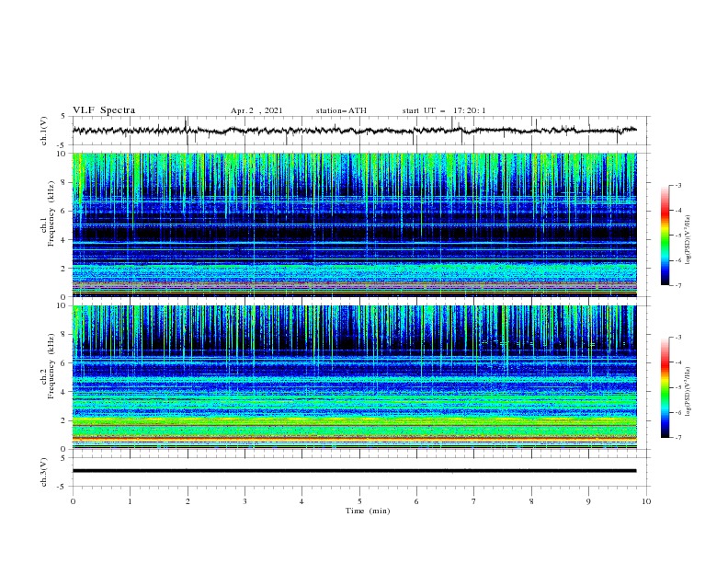The height and width of the screenshot is (563, 728).
Task: Click the ch.2 colorbar beside the lower spectrogram
Action: 665,387
